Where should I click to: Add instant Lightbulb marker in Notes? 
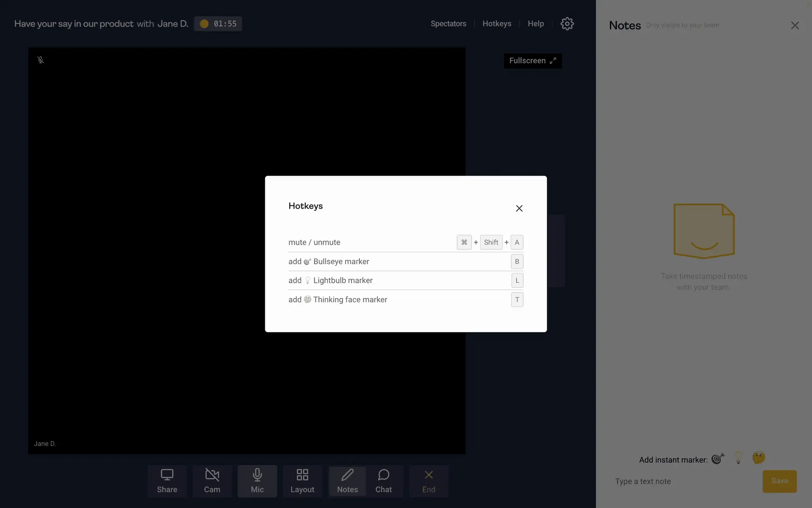tap(738, 458)
